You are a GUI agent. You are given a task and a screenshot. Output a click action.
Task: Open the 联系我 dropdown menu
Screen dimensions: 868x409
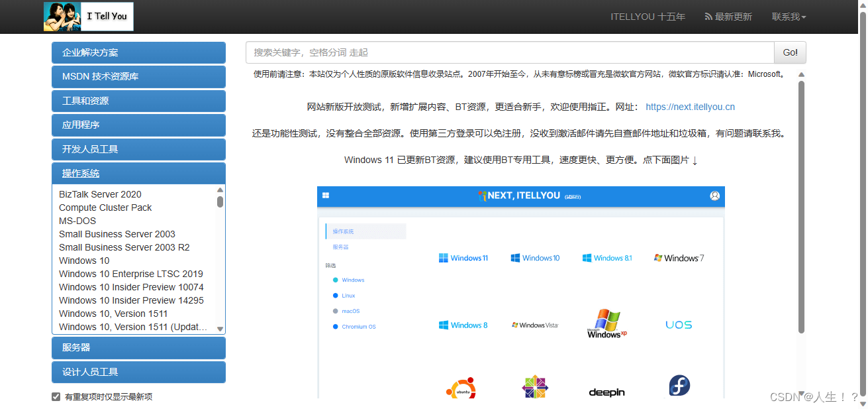789,17
